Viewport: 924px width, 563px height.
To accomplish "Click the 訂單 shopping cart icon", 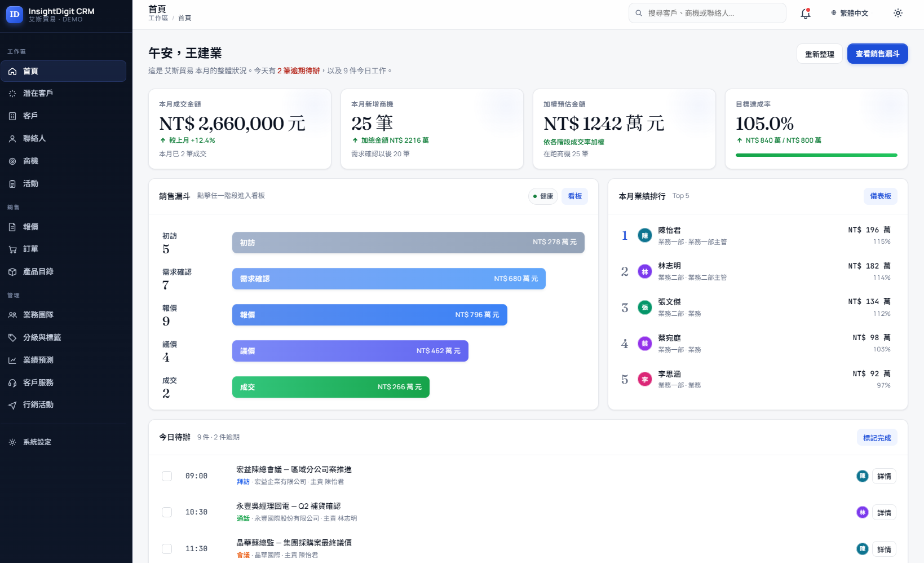I will coord(12,249).
